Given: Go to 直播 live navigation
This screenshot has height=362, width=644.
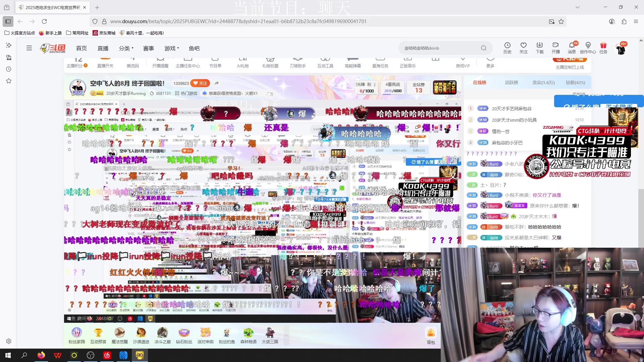Looking at the screenshot, I should (x=103, y=48).
